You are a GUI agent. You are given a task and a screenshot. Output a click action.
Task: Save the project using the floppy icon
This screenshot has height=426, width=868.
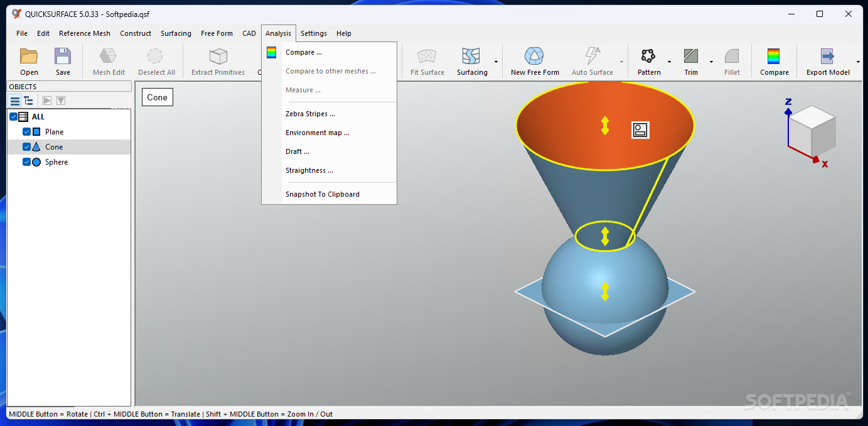63,62
